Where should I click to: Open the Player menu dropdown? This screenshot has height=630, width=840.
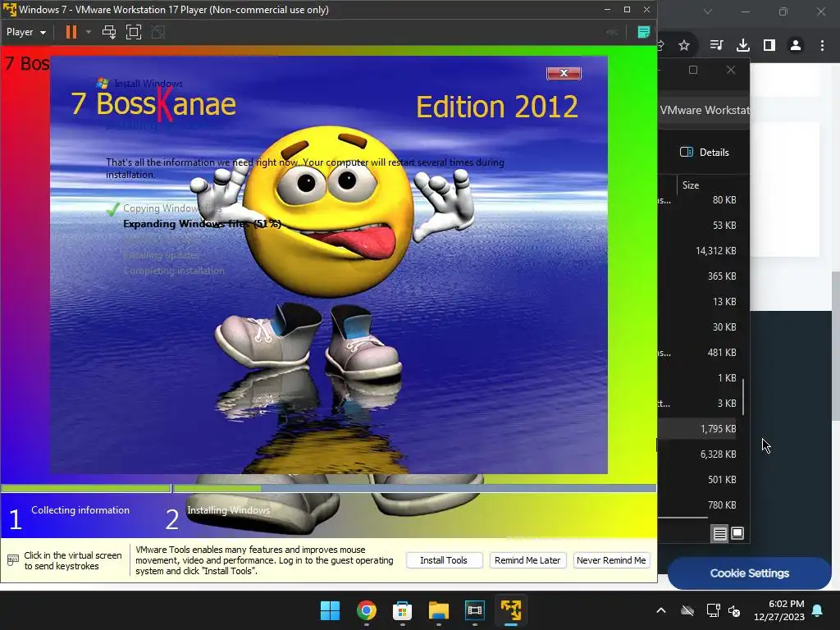[25, 32]
